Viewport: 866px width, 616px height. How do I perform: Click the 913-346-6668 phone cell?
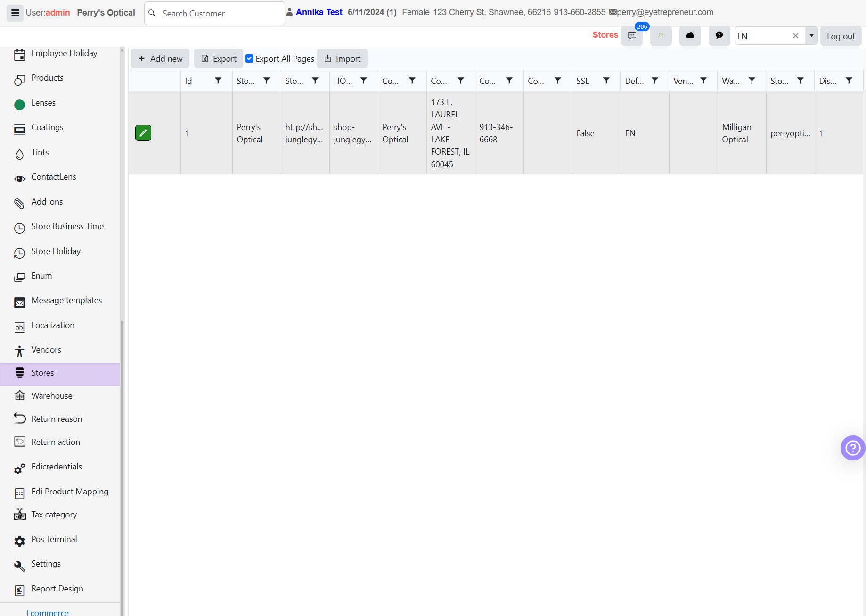pyautogui.click(x=499, y=133)
